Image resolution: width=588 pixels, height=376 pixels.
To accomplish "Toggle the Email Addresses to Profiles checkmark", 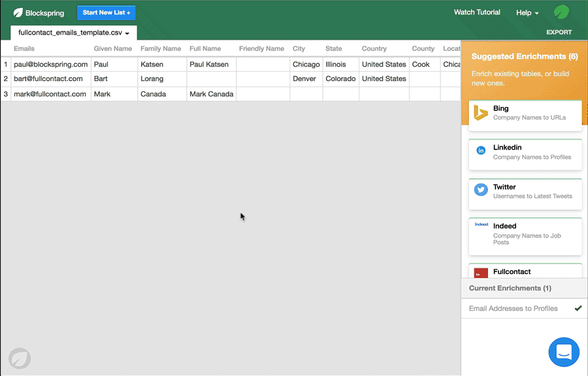I will pos(578,308).
